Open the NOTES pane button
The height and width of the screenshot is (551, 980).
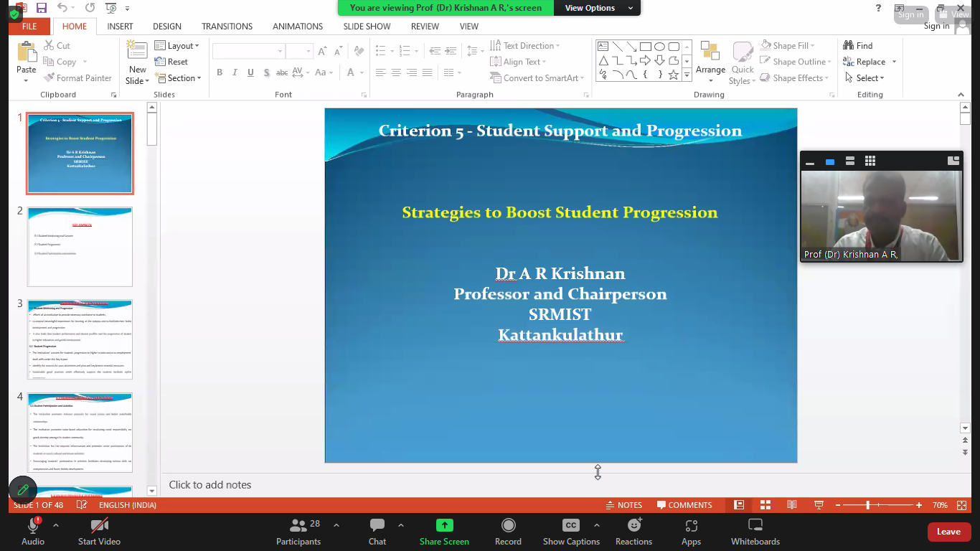tap(623, 505)
